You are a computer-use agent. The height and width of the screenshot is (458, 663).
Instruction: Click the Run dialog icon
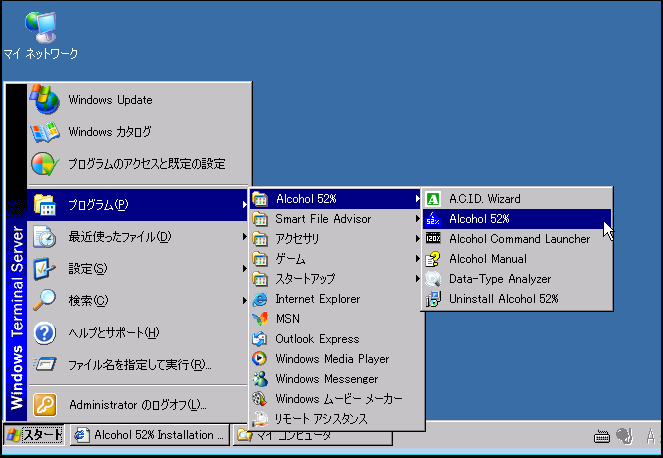(45, 364)
